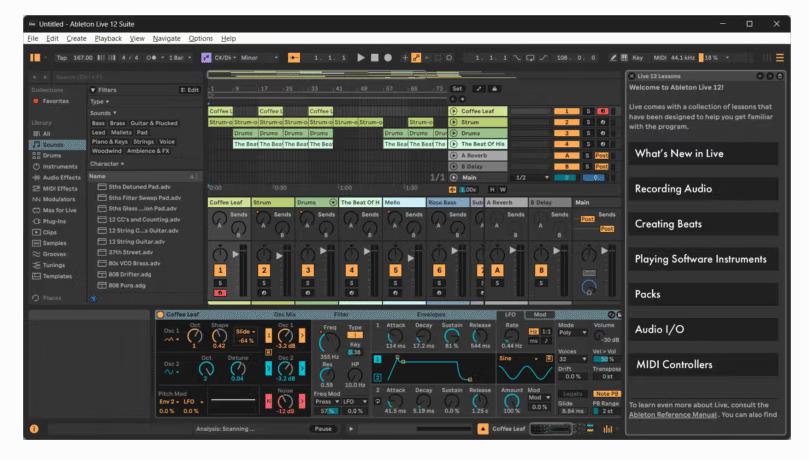Open the Options menu
This screenshot has height=460, width=809.
pos(200,38)
